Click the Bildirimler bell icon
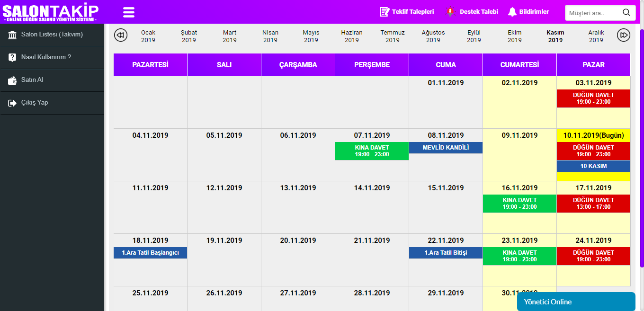644x311 pixels. 512,12
